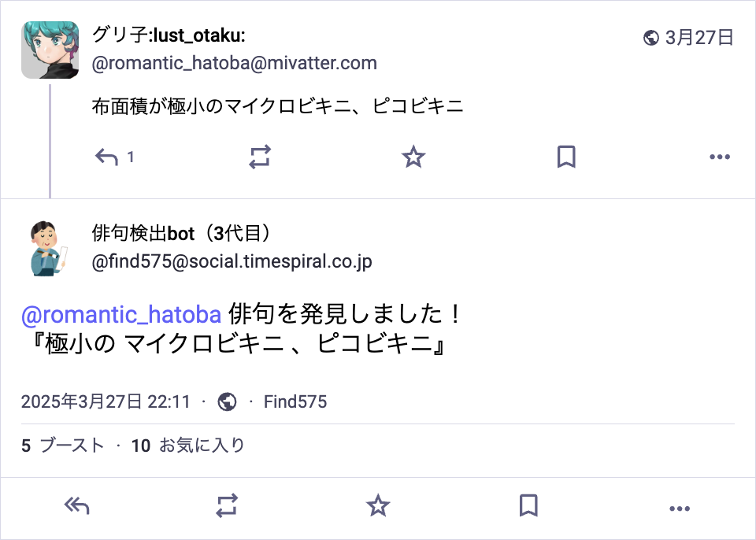Bookmark the haiku bot's post
This screenshot has width=756, height=540.
(528, 506)
